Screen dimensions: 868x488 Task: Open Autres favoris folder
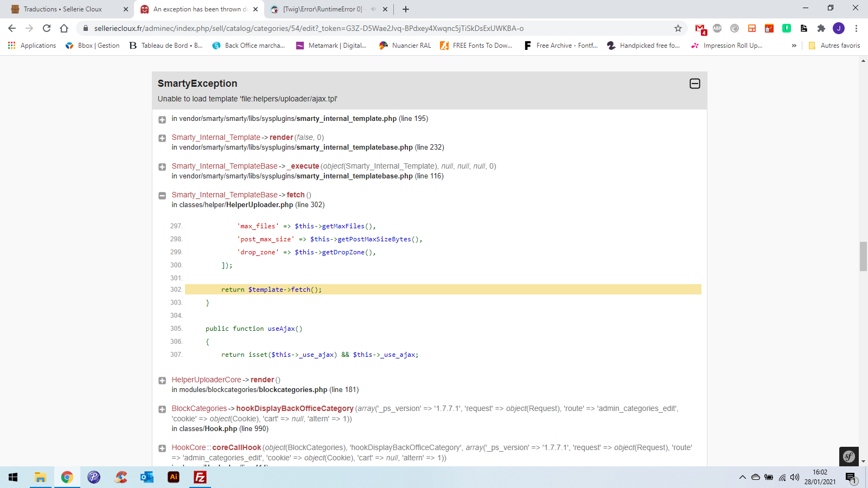834,46
